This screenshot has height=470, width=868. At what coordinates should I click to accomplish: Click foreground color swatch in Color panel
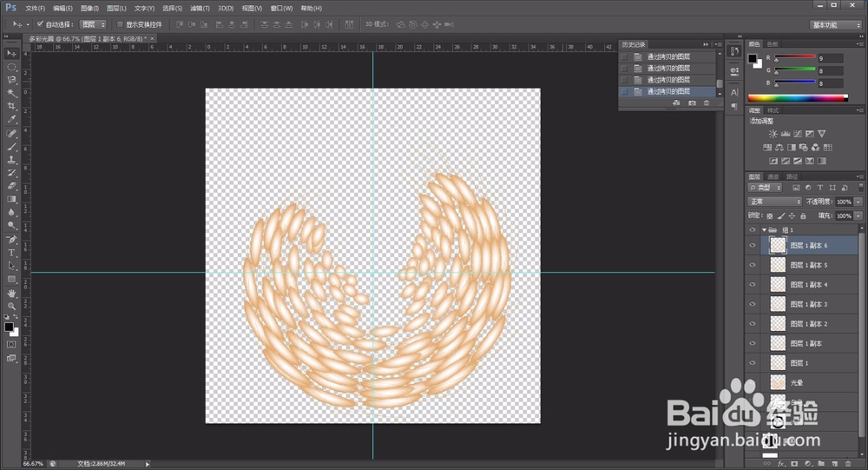tap(753, 58)
